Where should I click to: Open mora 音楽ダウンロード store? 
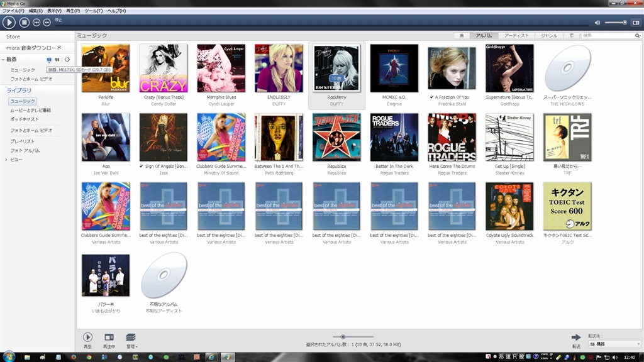[34, 48]
